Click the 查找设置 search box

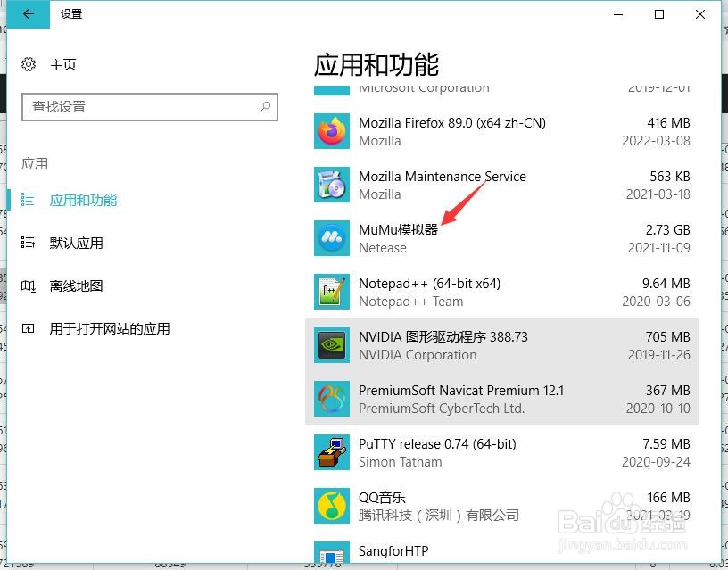click(150, 107)
